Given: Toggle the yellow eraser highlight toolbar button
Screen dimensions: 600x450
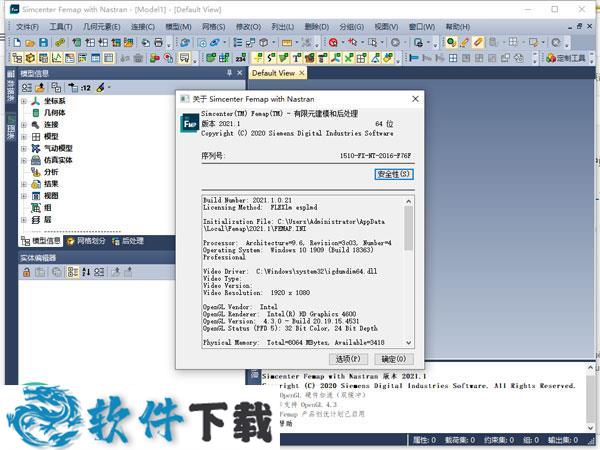Looking at the screenshot, I should tap(478, 42).
